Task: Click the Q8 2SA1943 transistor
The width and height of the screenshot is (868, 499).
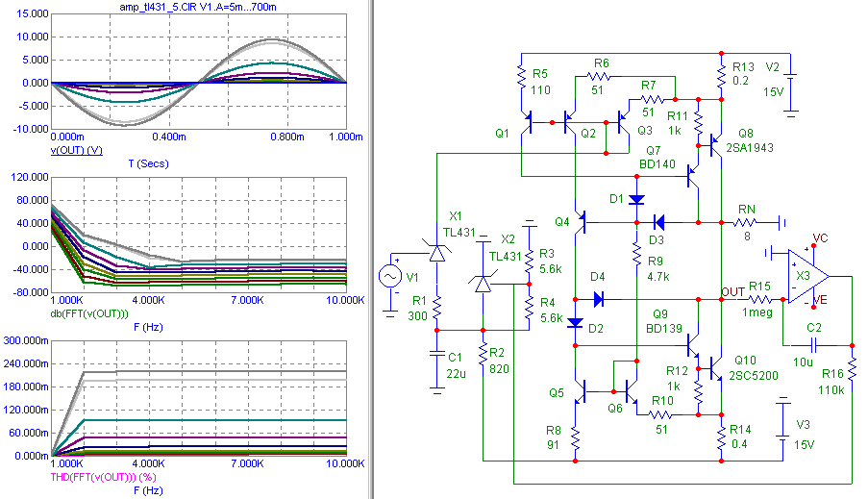Action: (716, 145)
